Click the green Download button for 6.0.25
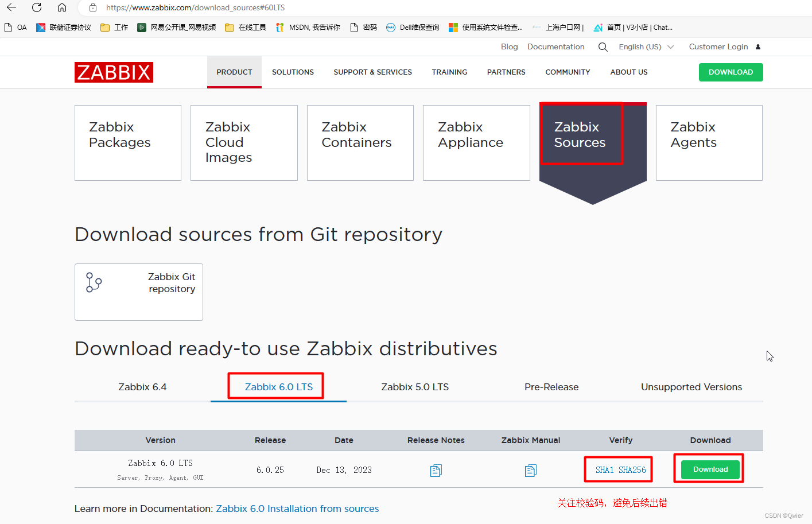The image size is (812, 524). tap(710, 469)
